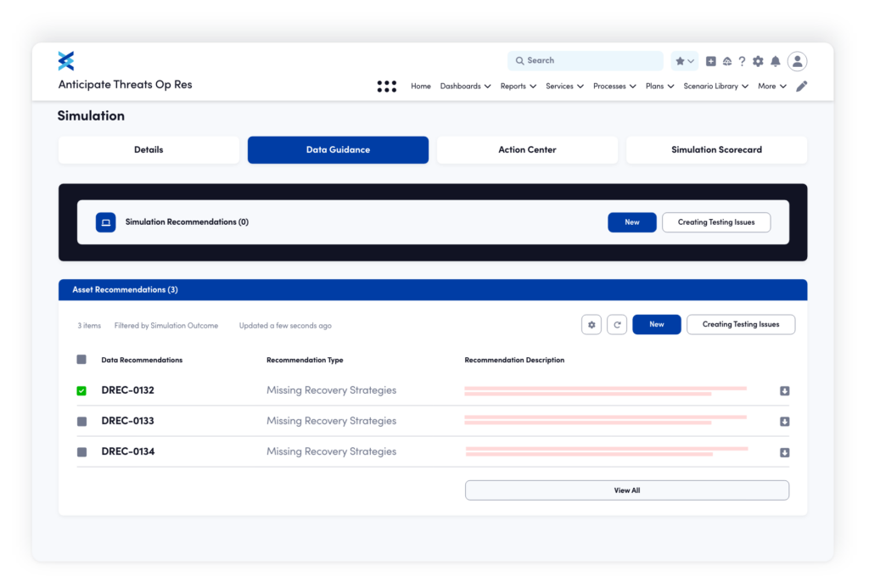Open the App Launcher grid icon
The image size is (869, 588).
tap(386, 86)
